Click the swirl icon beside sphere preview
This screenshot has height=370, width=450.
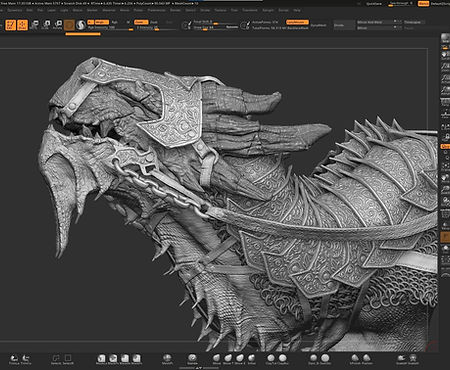point(81,25)
